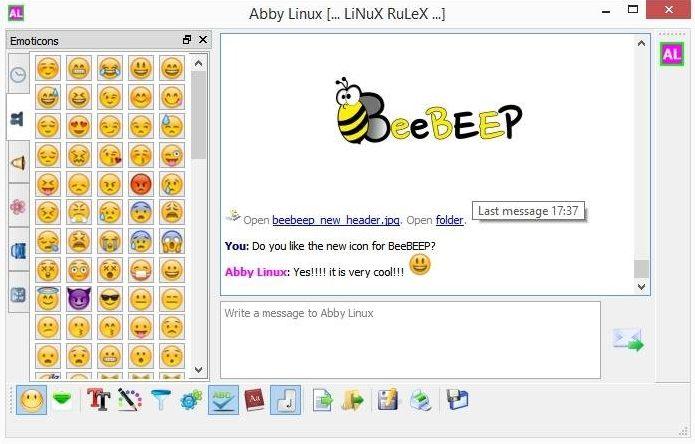Send message with envelope arrow button

point(628,340)
